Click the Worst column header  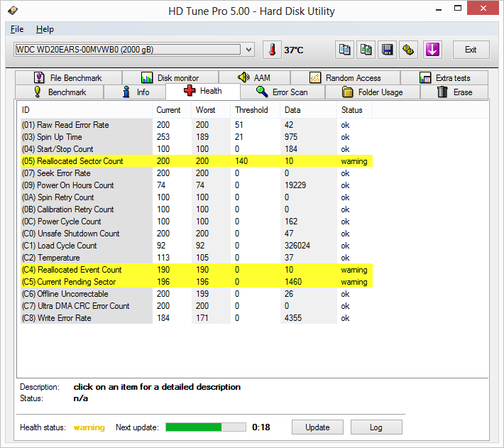coord(211,110)
